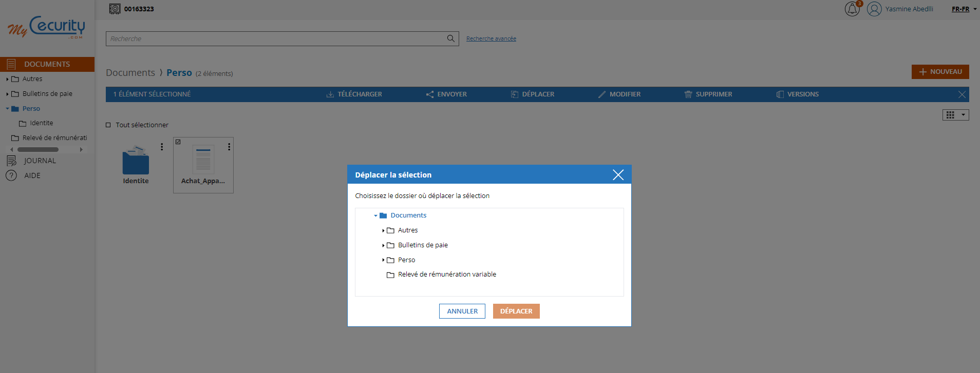
Task: Collapse the Documents root in dialog tree
Action: coord(375,215)
